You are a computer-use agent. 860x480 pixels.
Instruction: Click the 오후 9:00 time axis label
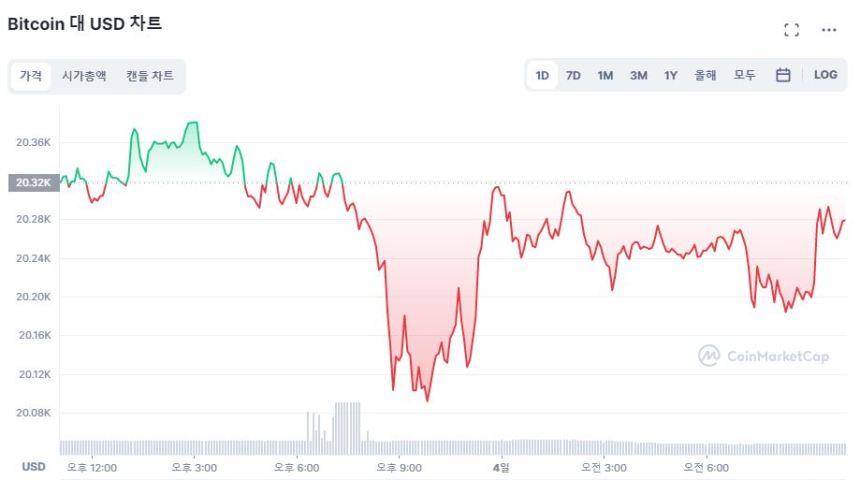pos(399,467)
